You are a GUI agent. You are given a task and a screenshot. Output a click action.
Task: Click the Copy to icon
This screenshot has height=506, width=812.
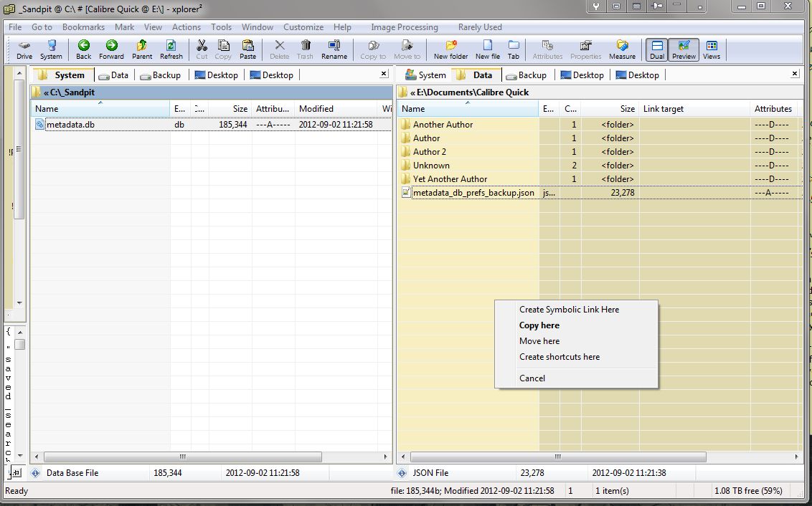[x=373, y=49]
